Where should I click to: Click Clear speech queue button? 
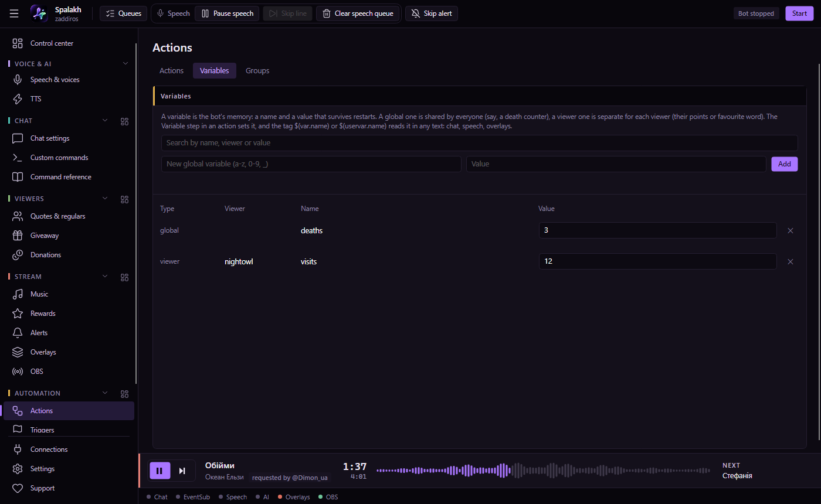pos(358,13)
